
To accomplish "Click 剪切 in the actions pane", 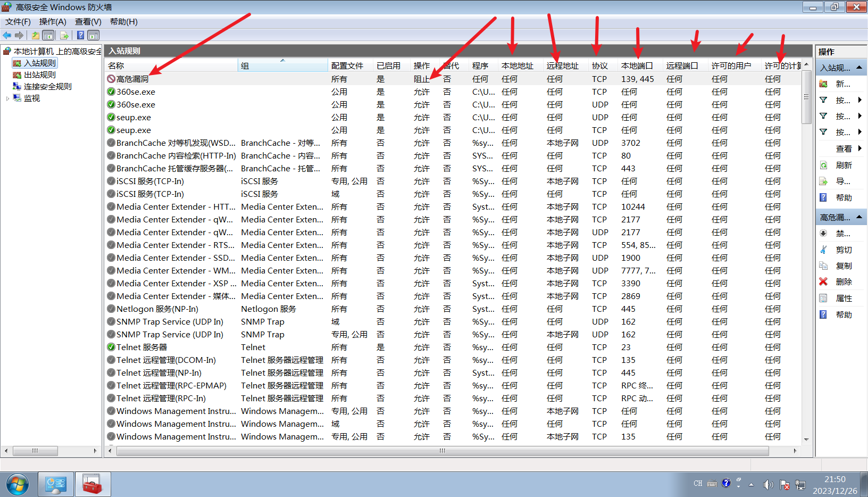I will click(x=844, y=250).
